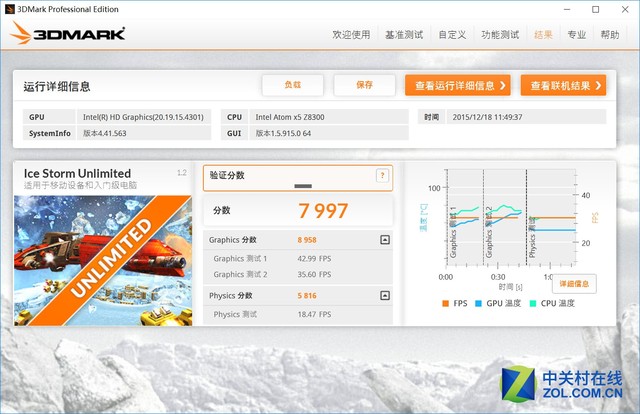Minimize the 3DMark window
640x414 pixels.
coord(567,9)
